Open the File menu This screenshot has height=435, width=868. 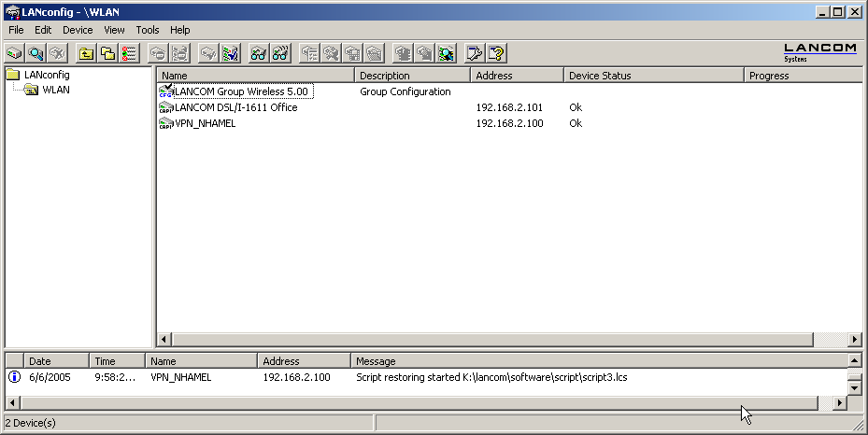point(16,30)
